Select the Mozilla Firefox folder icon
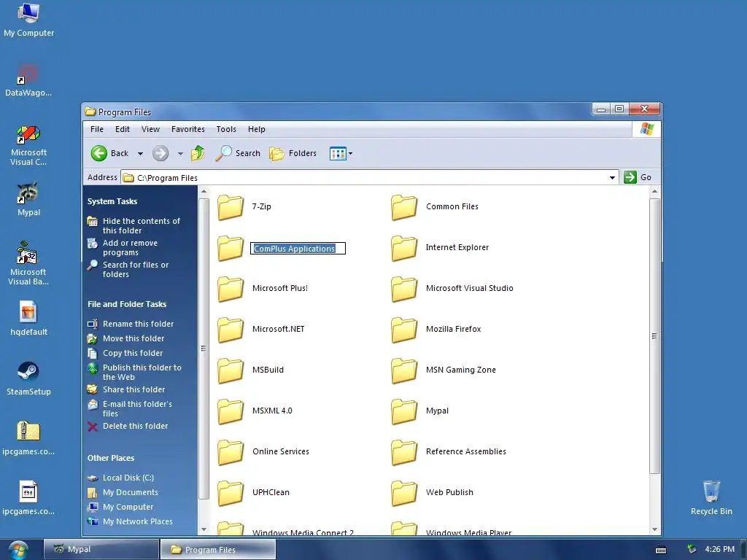The image size is (747, 560). [404, 330]
